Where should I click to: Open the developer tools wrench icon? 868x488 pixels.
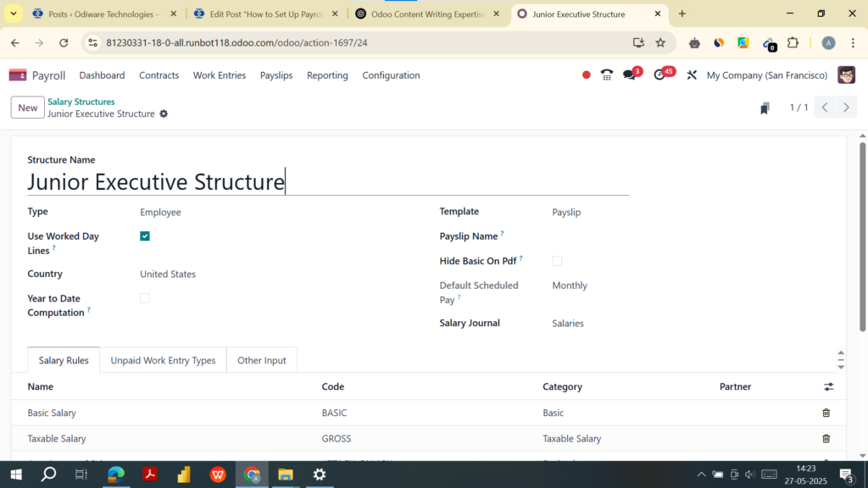pyautogui.click(x=691, y=75)
